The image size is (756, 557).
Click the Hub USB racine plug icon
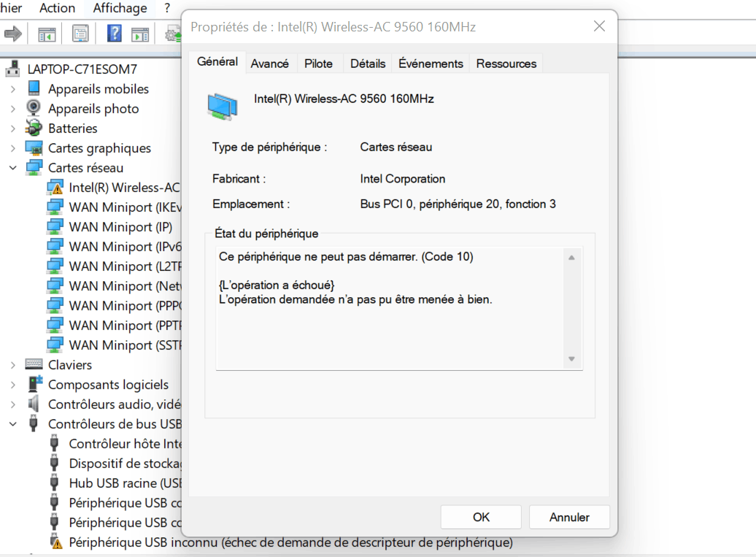tap(54, 483)
